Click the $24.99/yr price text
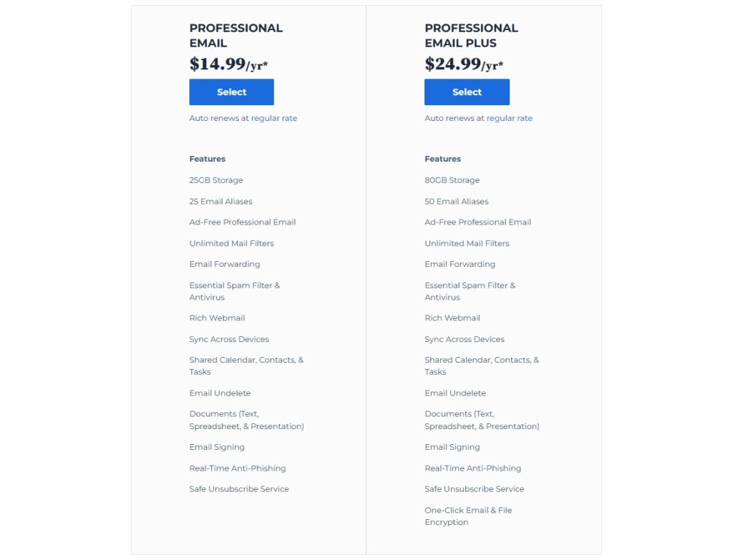The width and height of the screenshot is (733, 560). click(464, 64)
